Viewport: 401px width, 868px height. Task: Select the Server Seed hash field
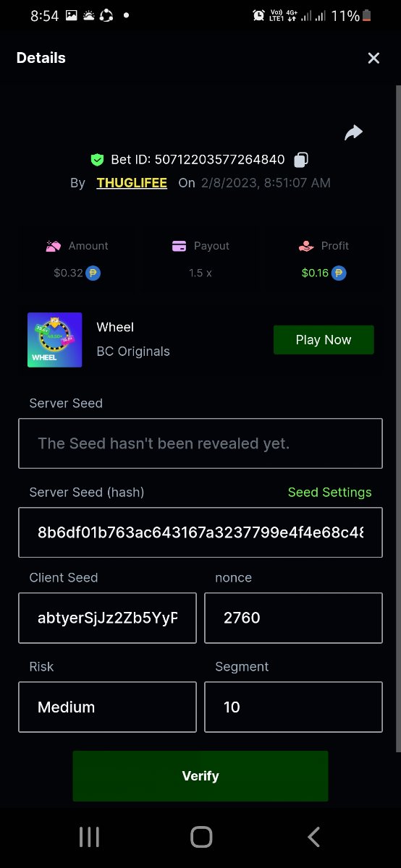[x=200, y=532]
